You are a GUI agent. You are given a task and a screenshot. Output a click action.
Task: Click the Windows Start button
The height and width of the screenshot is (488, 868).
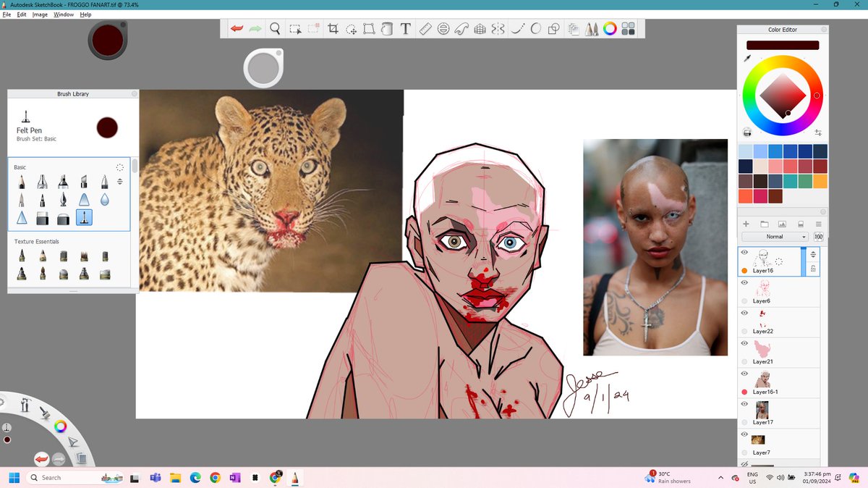coord(14,478)
